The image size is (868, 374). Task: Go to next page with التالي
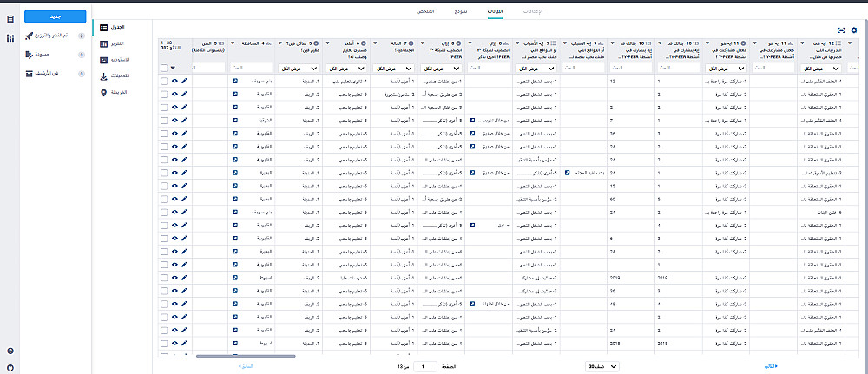771,366
